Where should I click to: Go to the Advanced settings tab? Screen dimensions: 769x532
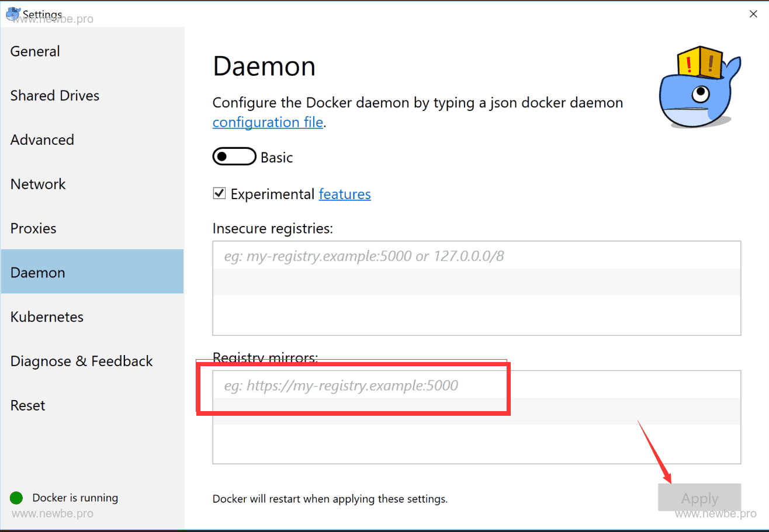click(42, 140)
